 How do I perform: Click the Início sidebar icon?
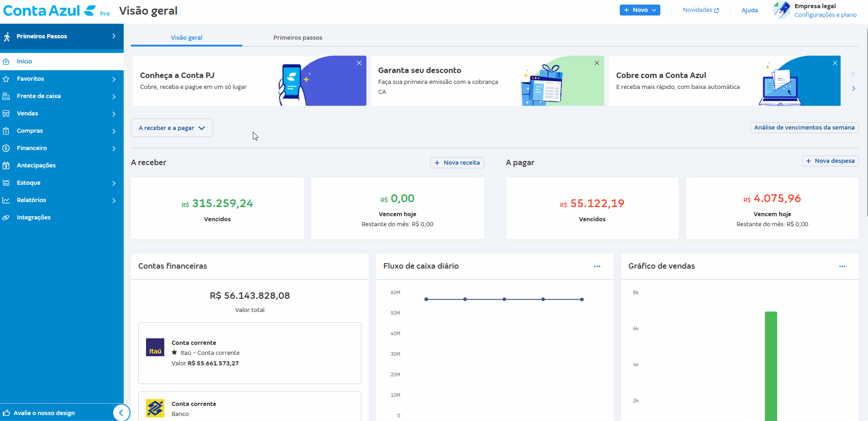(x=6, y=61)
